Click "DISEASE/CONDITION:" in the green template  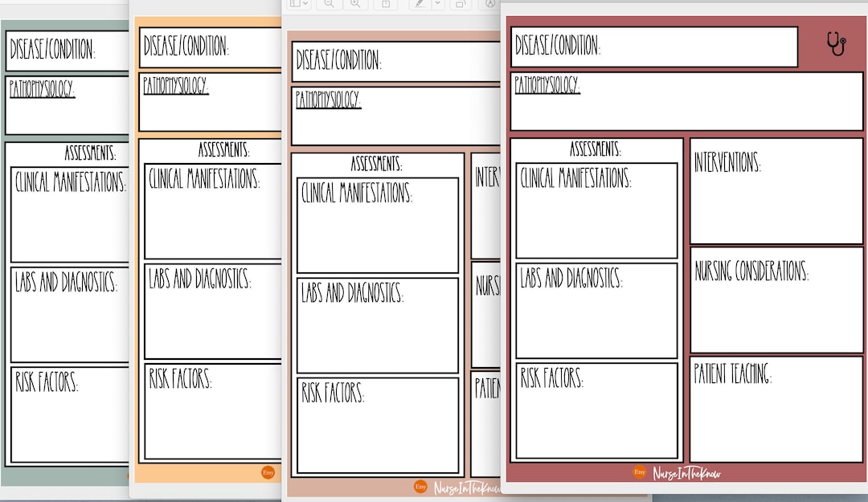tap(52, 49)
